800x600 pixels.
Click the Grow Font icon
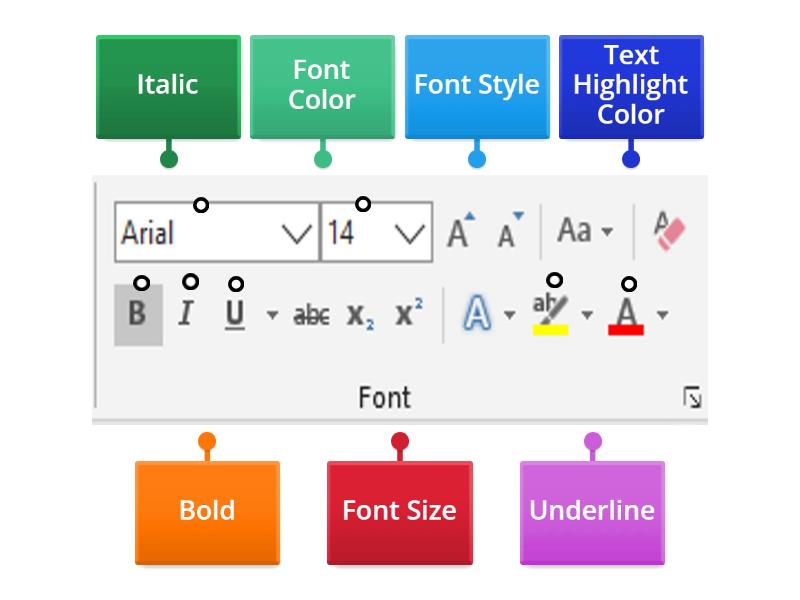pos(459,228)
